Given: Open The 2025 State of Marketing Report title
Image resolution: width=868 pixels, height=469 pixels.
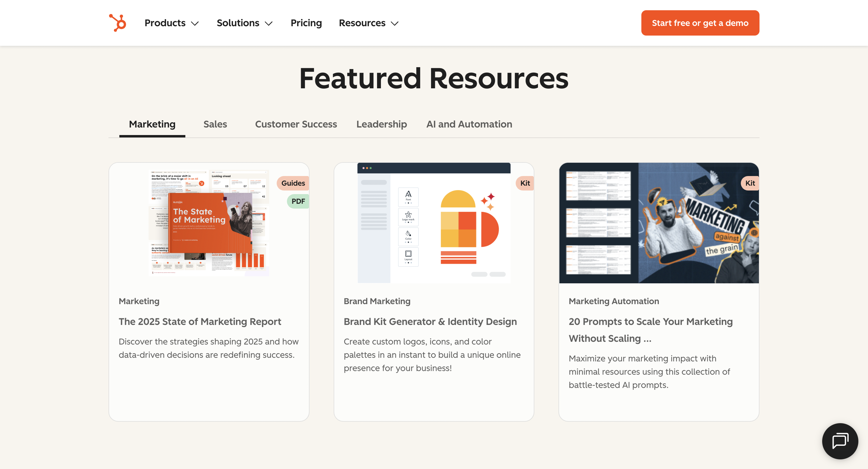Looking at the screenshot, I should coord(200,321).
